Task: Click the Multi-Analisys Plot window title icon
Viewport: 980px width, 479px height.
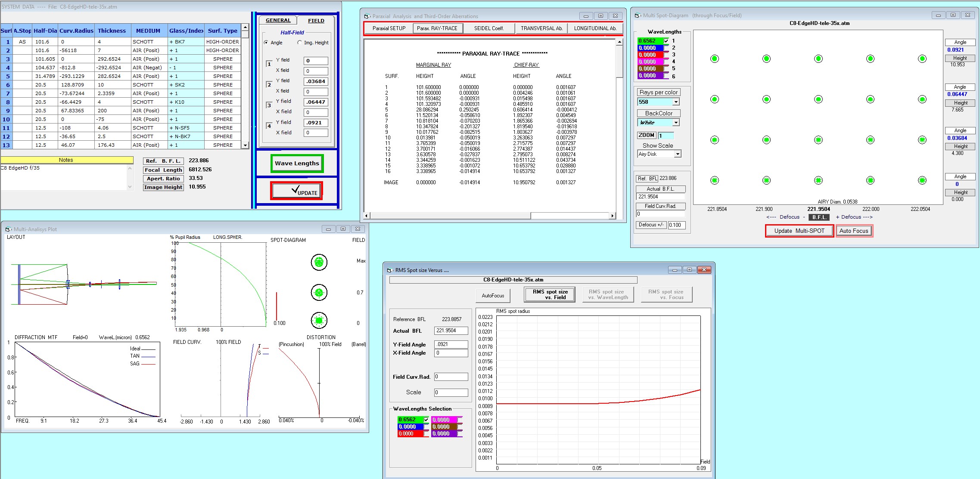Action: pyautogui.click(x=8, y=229)
